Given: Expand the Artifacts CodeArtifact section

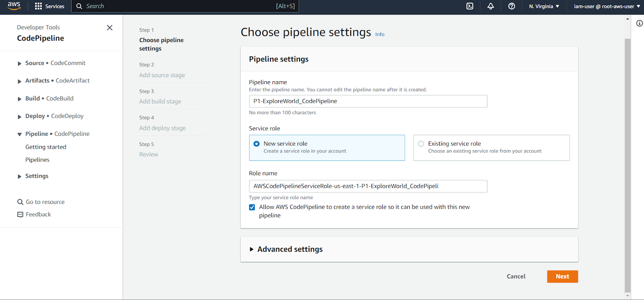Looking at the screenshot, I should 19,81.
